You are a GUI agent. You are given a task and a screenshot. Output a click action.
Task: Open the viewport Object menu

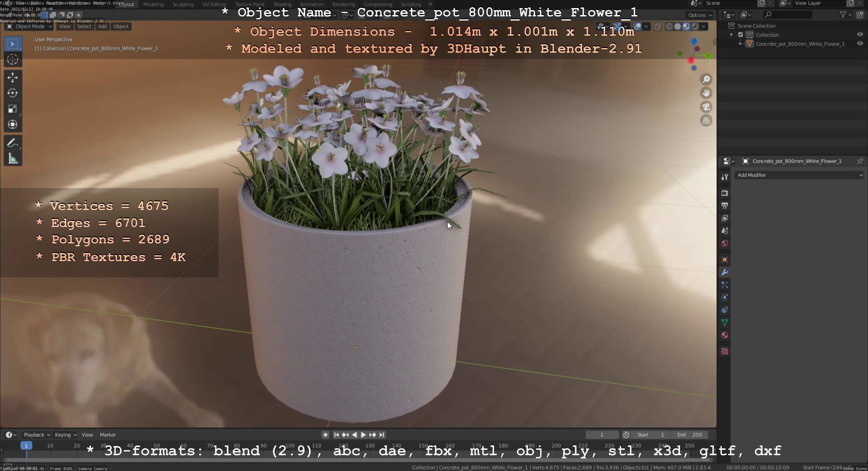coord(121,27)
